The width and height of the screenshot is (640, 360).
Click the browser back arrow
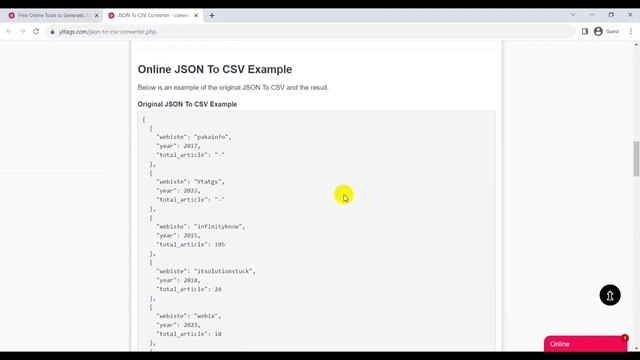coord(9,31)
